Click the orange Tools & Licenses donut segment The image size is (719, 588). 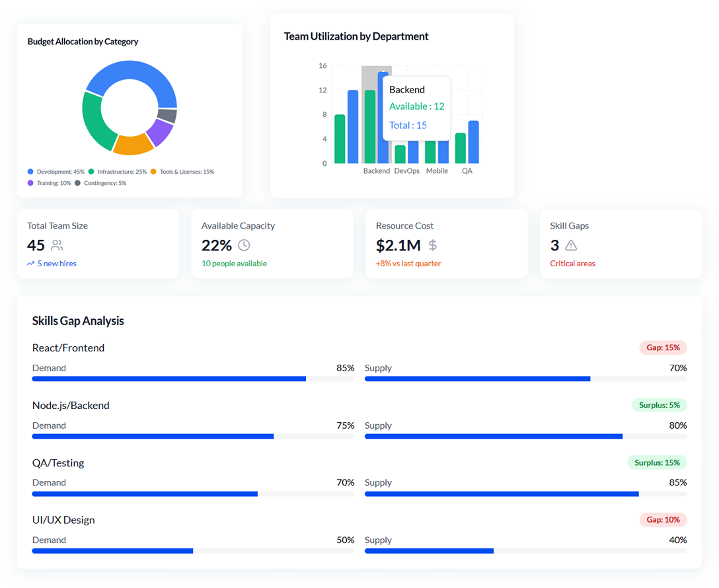tap(132, 145)
